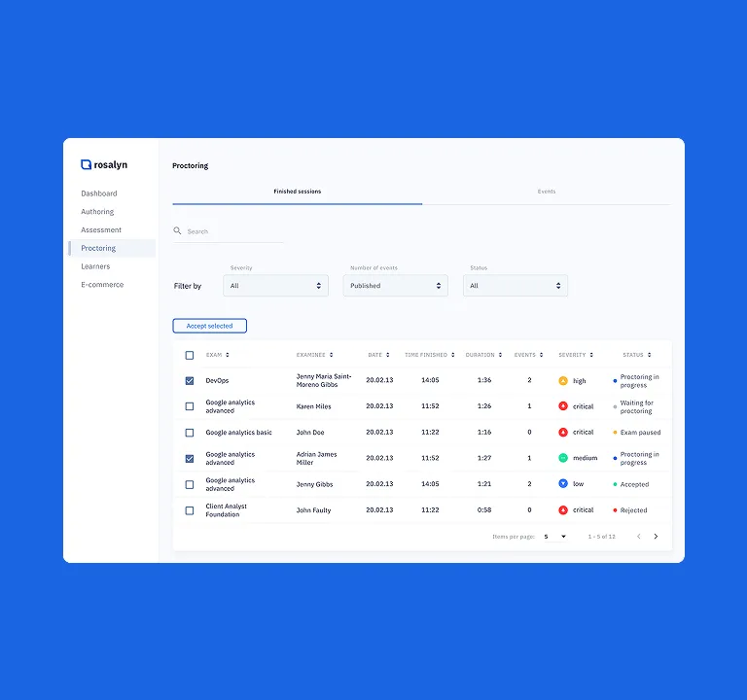747x700 pixels.
Task: Click the Accepted status
Action: (634, 484)
